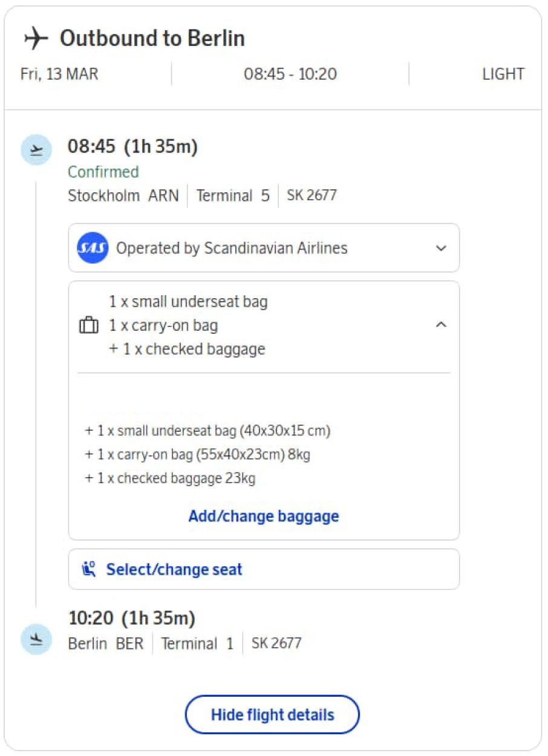Click the Berlin BER arrival airport text

[x=106, y=644]
